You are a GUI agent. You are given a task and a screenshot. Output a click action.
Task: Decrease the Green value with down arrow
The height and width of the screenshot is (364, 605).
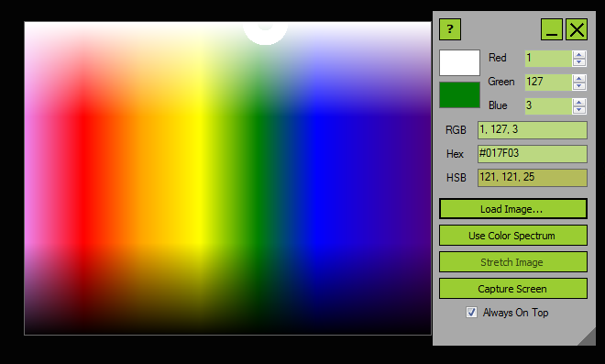[578, 86]
